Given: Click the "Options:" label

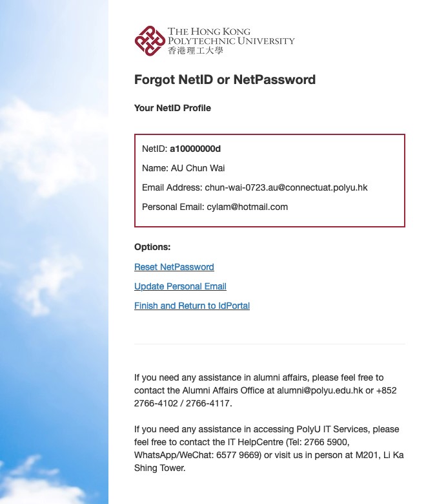Looking at the screenshot, I should pos(152,247).
